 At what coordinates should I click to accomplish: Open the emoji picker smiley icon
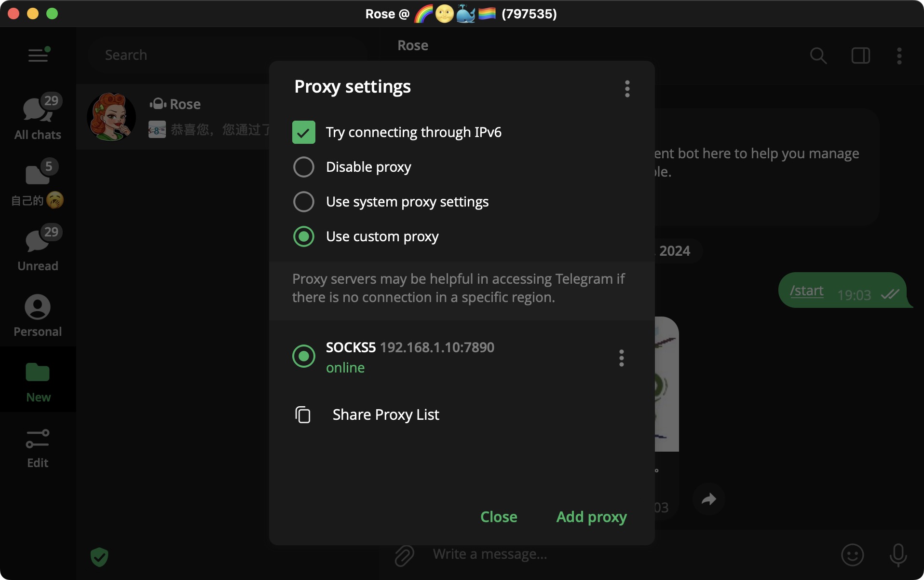pos(852,555)
